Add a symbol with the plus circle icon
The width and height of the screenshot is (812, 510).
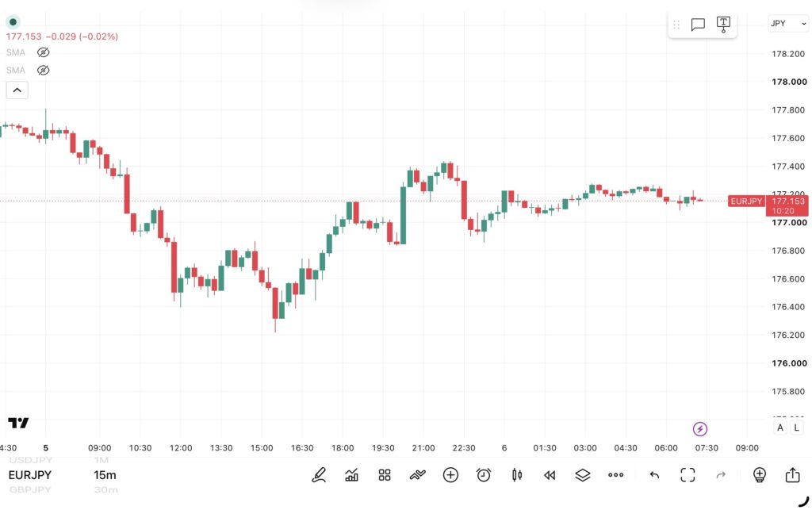pos(450,475)
